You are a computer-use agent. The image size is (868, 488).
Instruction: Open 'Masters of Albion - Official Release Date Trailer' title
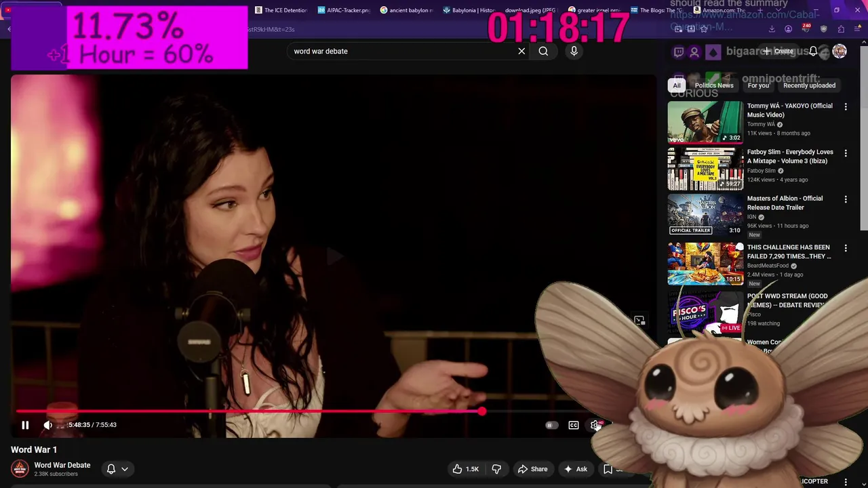tap(785, 203)
